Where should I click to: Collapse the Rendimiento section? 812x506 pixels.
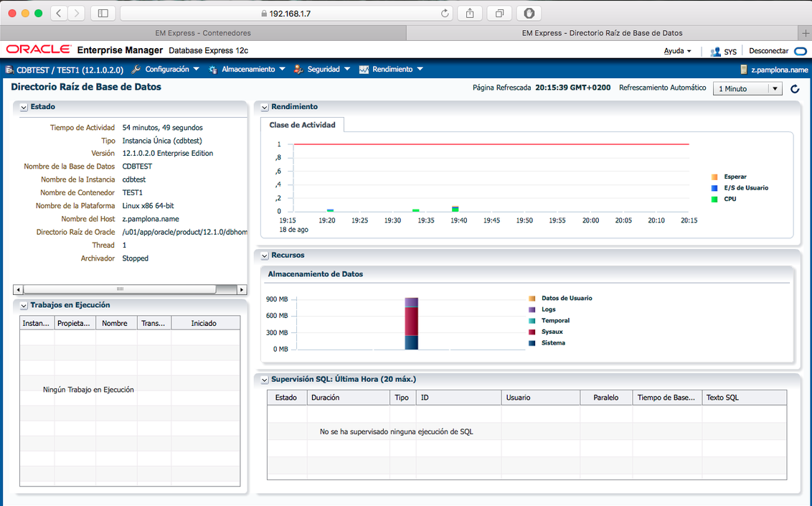tap(265, 107)
